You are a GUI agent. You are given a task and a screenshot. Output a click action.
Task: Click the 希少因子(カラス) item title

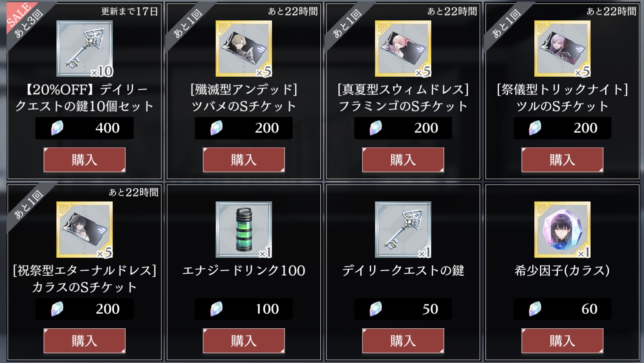[x=562, y=271]
